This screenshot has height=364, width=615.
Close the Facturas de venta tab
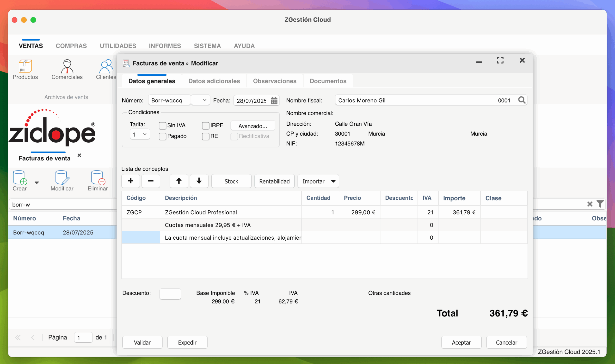coord(79,155)
